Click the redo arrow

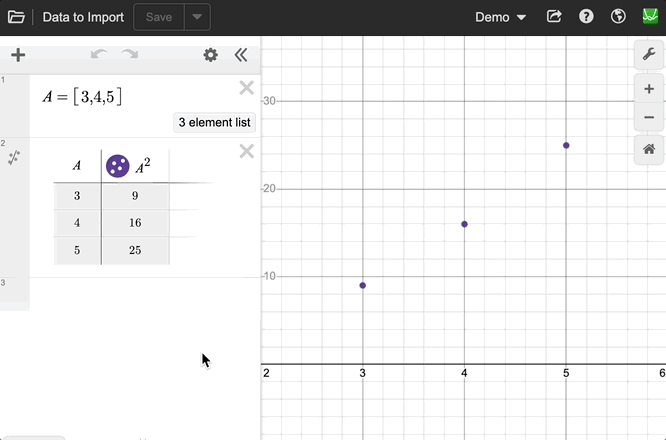pyautogui.click(x=130, y=55)
